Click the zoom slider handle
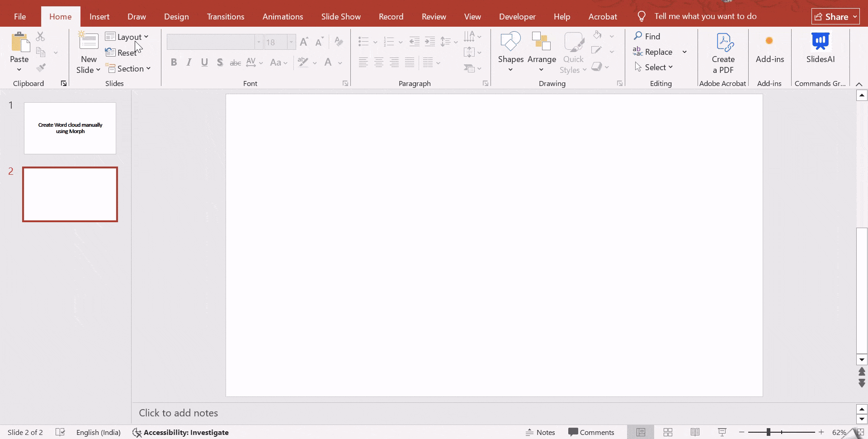 coord(768,432)
